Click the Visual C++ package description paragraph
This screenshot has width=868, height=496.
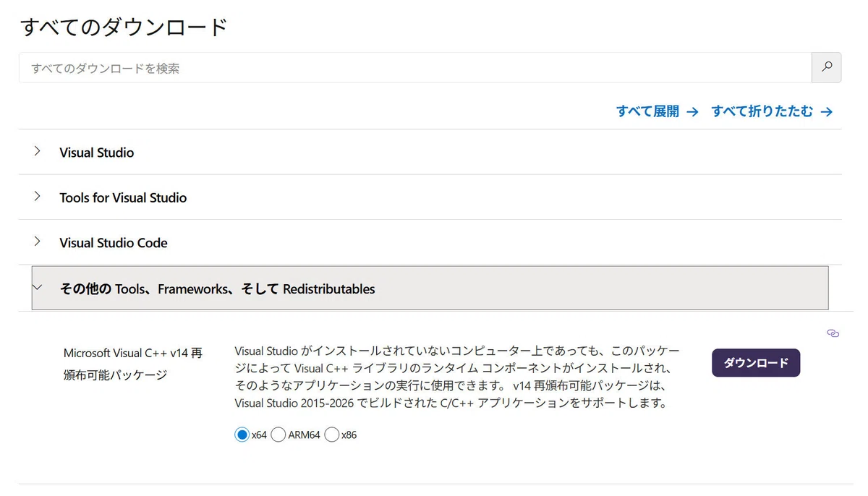point(457,377)
